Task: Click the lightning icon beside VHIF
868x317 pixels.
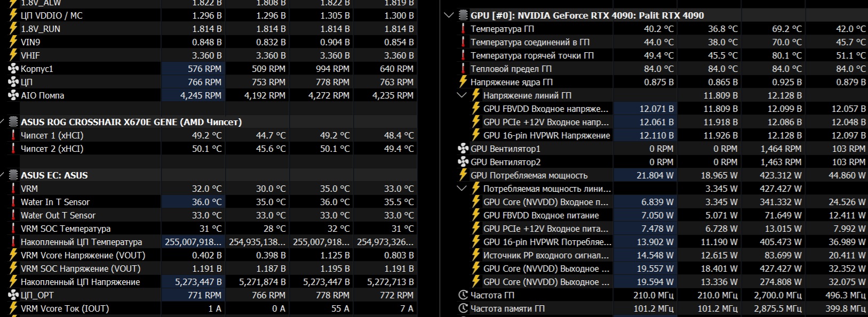Action: pos(13,55)
